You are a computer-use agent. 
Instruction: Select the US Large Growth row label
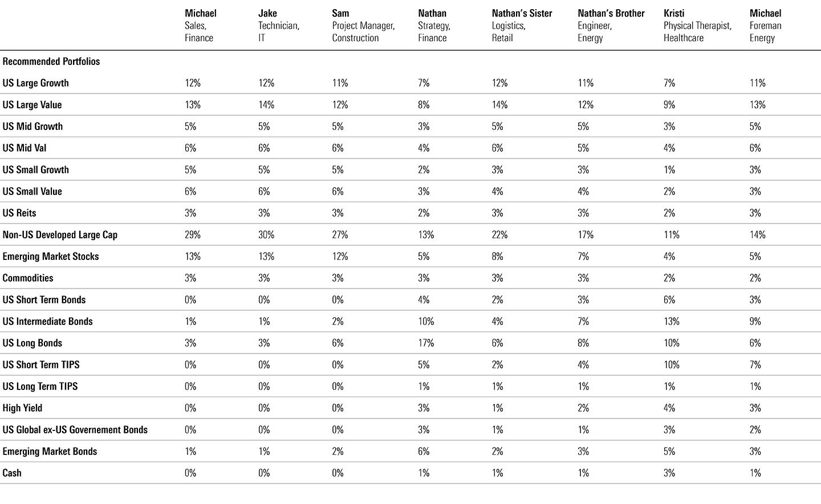[x=35, y=83]
